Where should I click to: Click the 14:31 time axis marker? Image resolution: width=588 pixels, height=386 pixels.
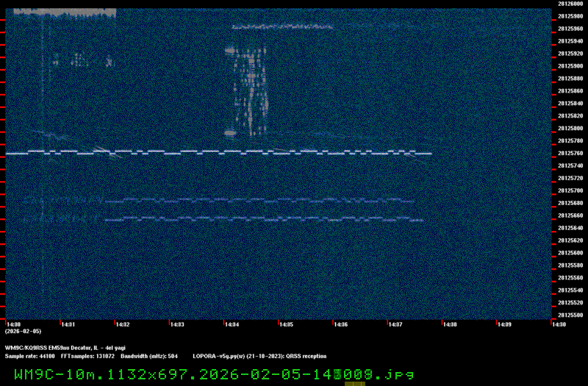pyautogui.click(x=68, y=324)
